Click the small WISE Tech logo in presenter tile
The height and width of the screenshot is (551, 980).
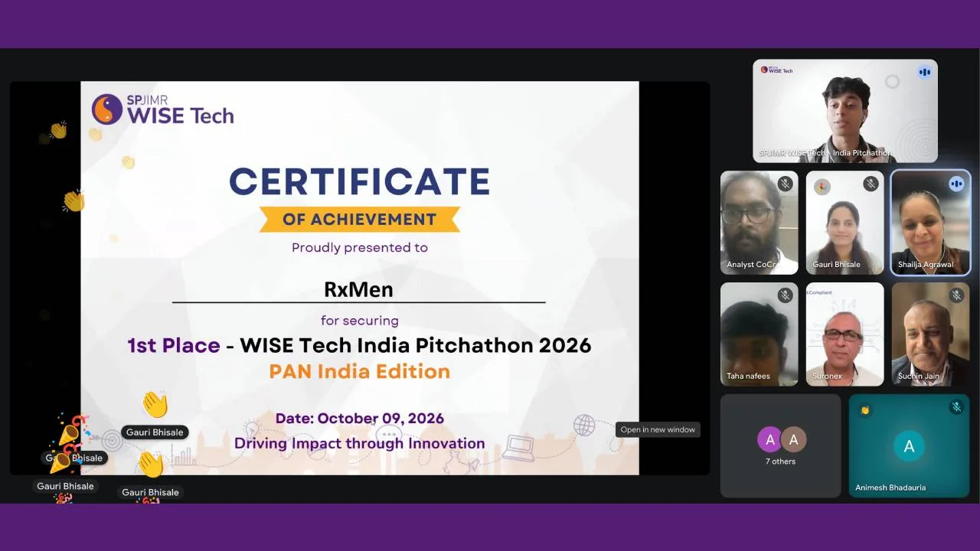[x=776, y=70]
